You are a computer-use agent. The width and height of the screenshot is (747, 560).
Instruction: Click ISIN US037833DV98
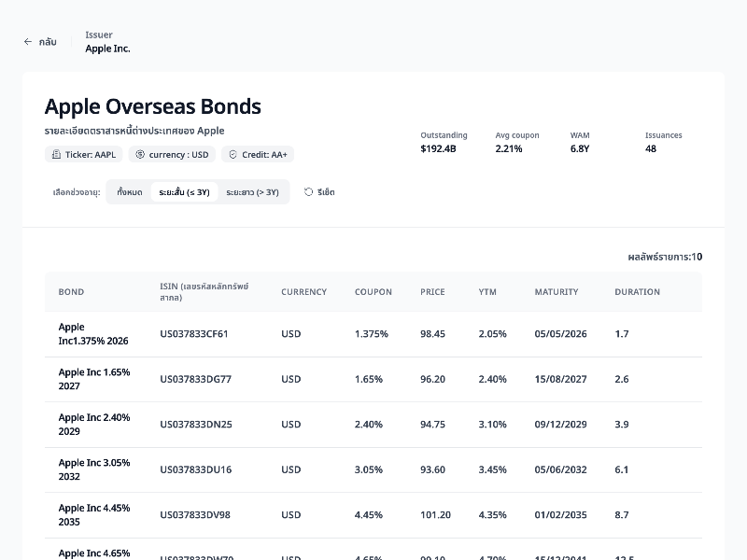(195, 515)
